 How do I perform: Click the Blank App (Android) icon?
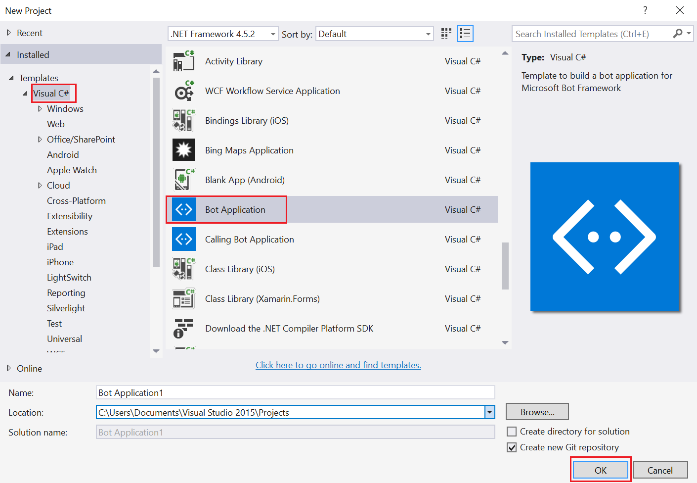point(184,180)
